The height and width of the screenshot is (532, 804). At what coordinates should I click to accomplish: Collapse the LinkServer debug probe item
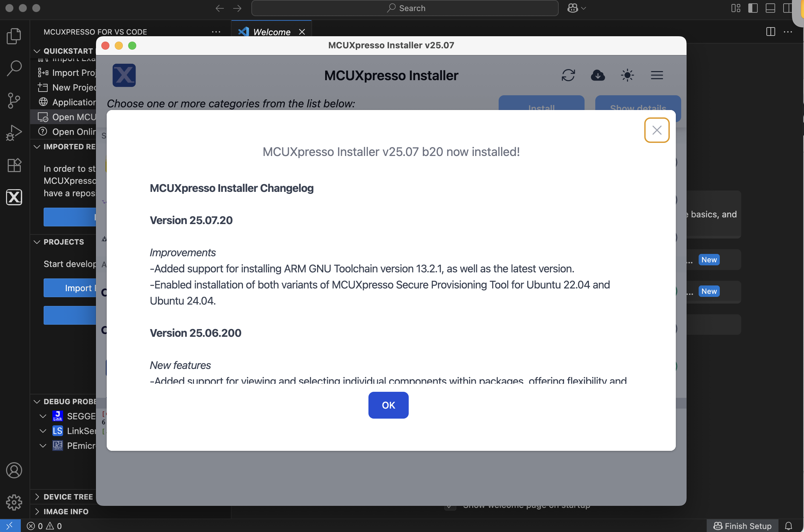click(43, 431)
